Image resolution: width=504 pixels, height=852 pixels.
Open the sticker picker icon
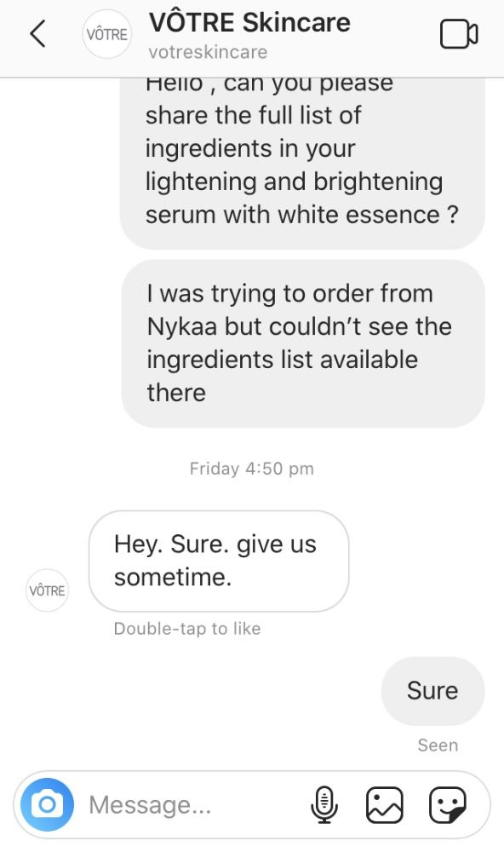[448, 805]
